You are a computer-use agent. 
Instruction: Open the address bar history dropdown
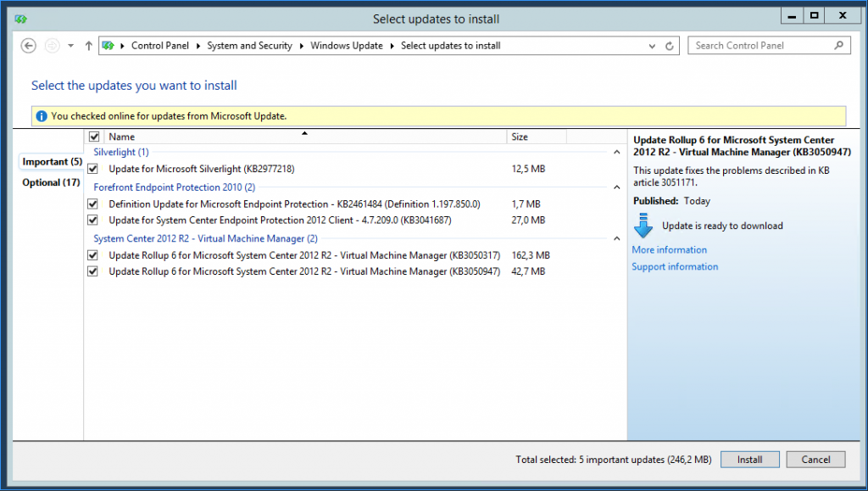pyautogui.click(x=652, y=46)
